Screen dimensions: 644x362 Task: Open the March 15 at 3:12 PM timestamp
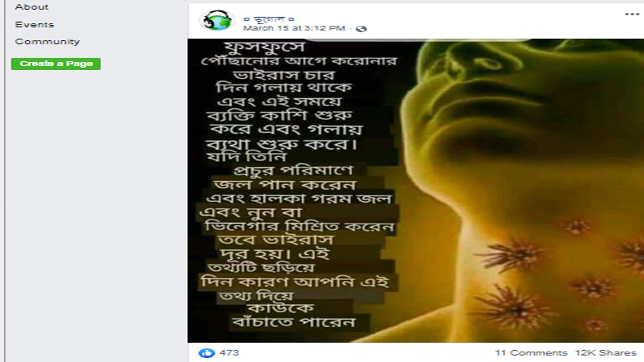pyautogui.click(x=294, y=28)
